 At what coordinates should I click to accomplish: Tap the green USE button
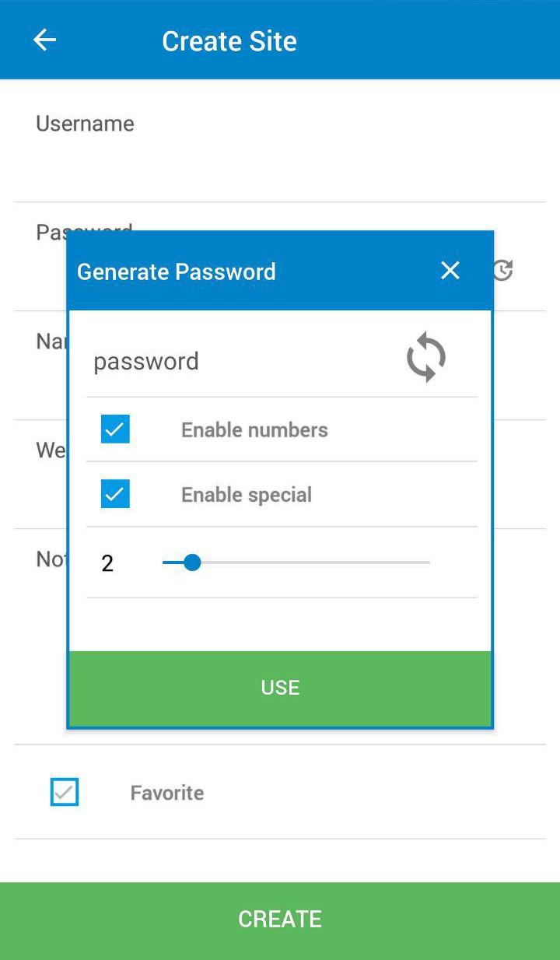pos(280,688)
